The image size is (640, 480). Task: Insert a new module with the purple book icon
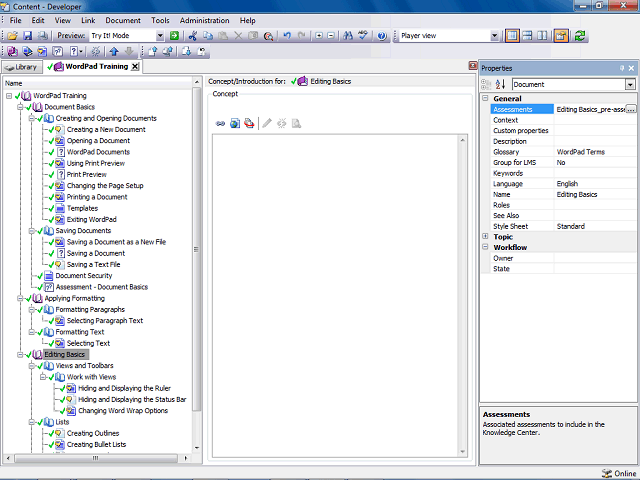(x=12, y=51)
